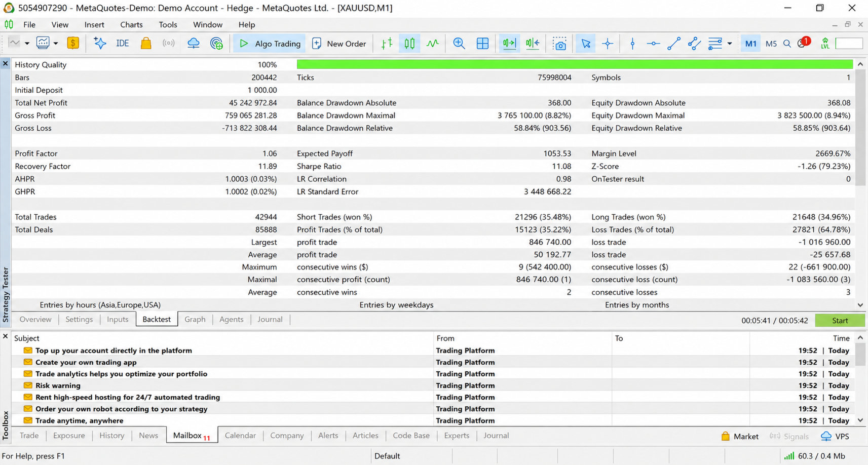Draw a trendline with the line tool
The width and height of the screenshot is (868, 465).
click(673, 44)
